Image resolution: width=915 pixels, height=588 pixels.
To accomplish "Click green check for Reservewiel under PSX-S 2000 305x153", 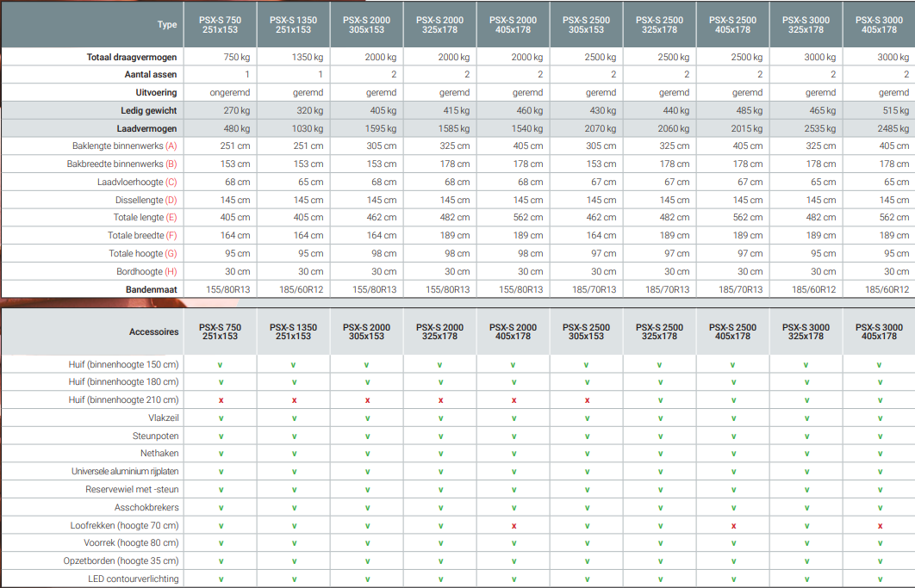I will pos(368,489).
